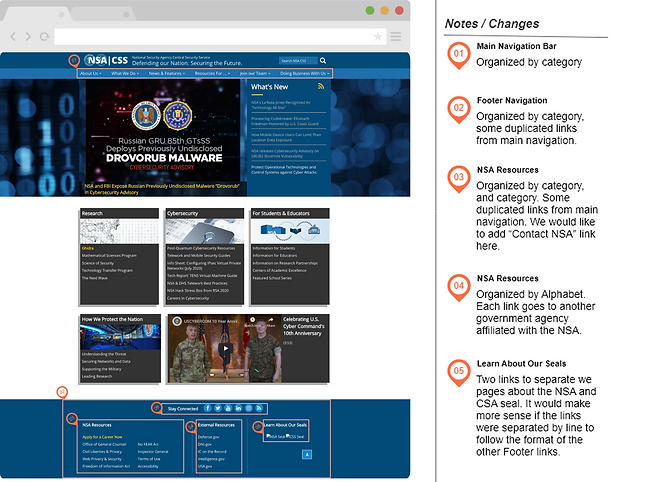Open Freedom of Information Act link
This screenshot has width=646, height=482.
[x=106, y=466]
